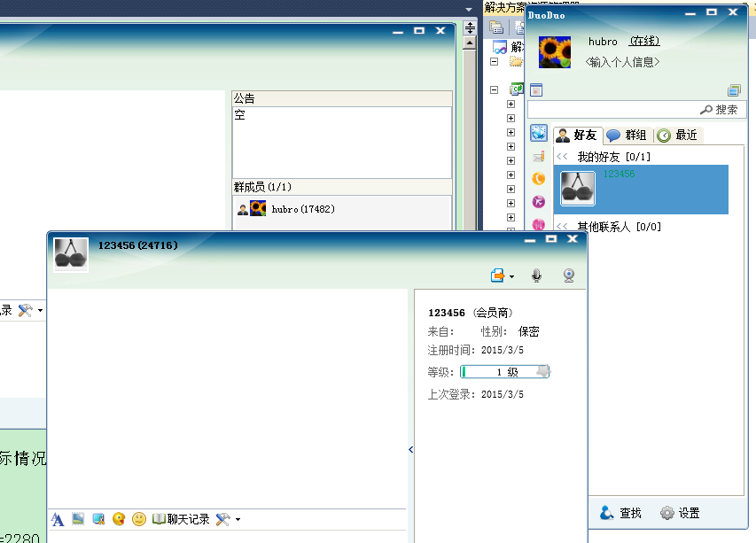
Task: Open 聊天记录 chat history in 123456 chat
Action: click(181, 519)
